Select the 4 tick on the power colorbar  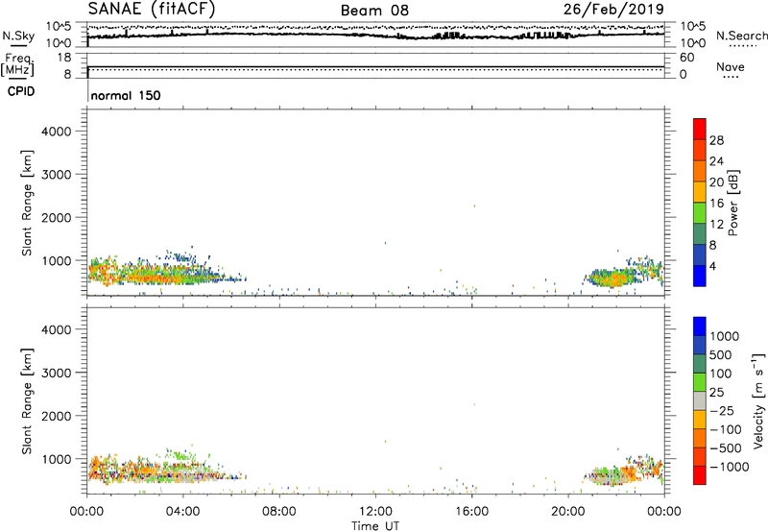(712, 267)
